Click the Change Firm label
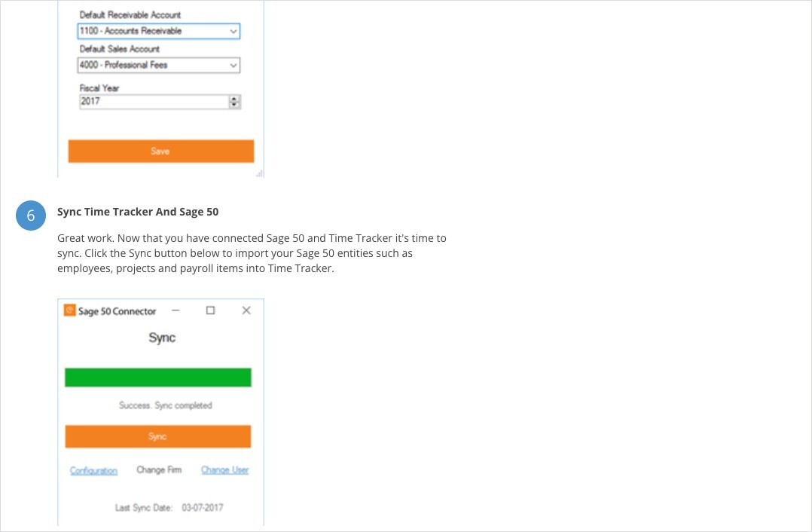Screen dimensions: 812x532 pos(159,470)
